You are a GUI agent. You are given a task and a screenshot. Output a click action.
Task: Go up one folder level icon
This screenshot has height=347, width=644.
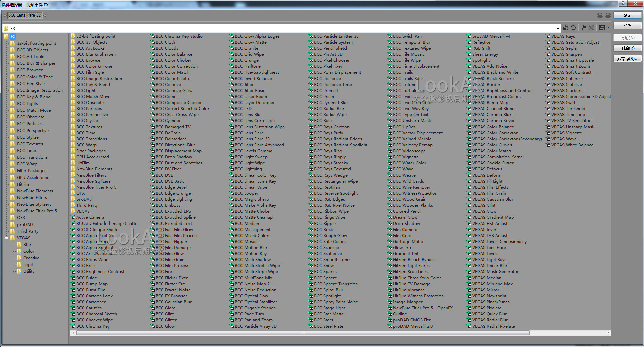[565, 28]
